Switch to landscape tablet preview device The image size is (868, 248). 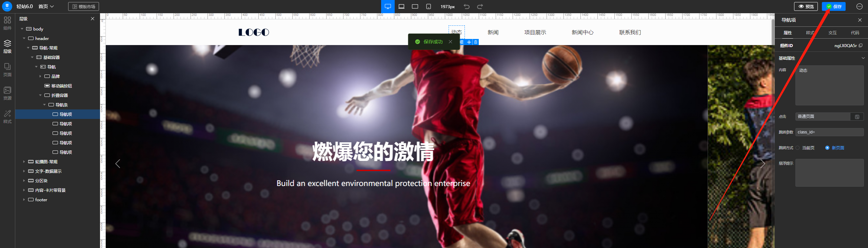(x=415, y=6)
